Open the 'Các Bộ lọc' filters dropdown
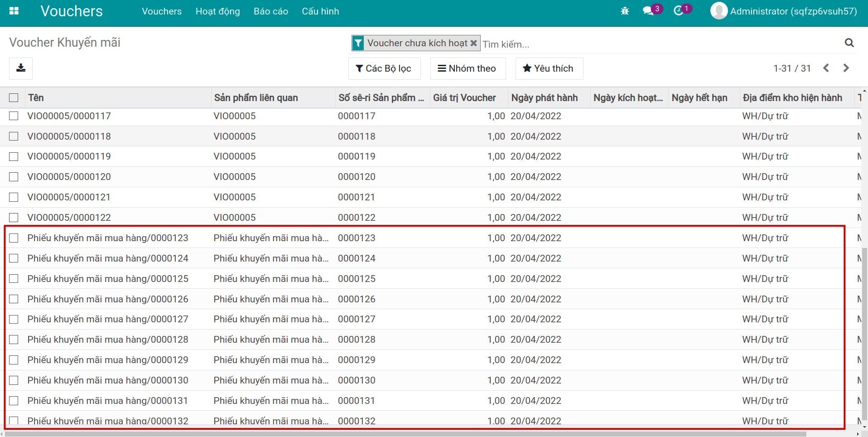Image resolution: width=868 pixels, height=437 pixels. click(x=384, y=68)
